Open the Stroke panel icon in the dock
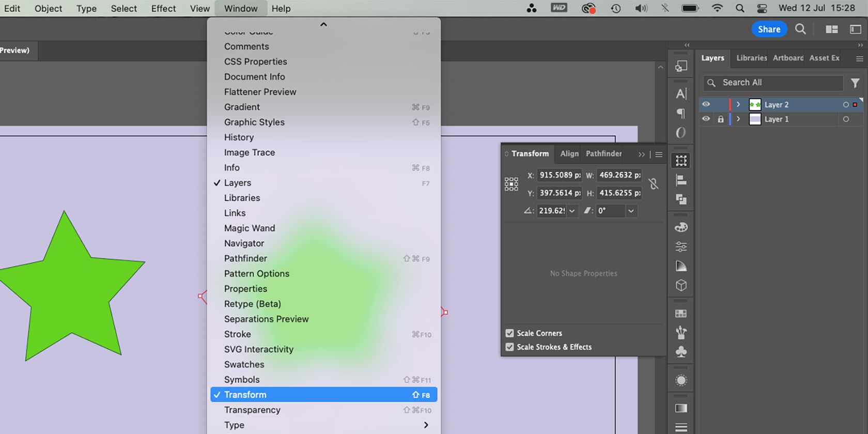 681,427
